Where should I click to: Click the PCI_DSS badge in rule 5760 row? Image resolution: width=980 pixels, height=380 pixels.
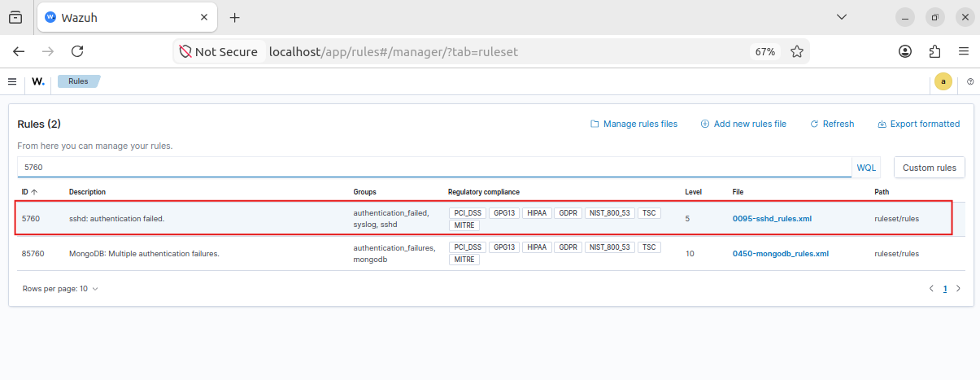pos(468,213)
